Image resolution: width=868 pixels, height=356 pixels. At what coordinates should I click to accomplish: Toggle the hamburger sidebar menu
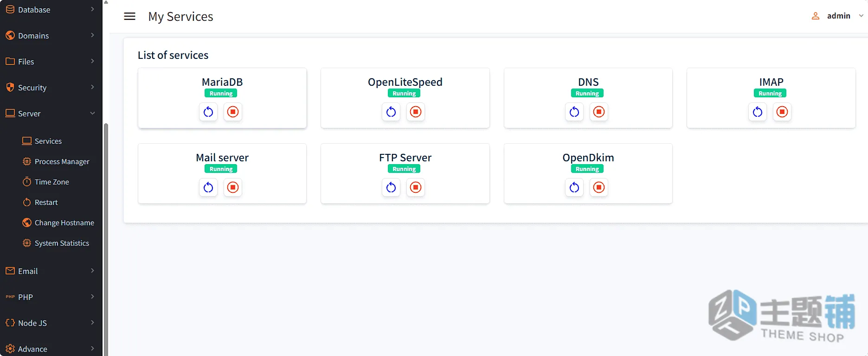tap(130, 17)
